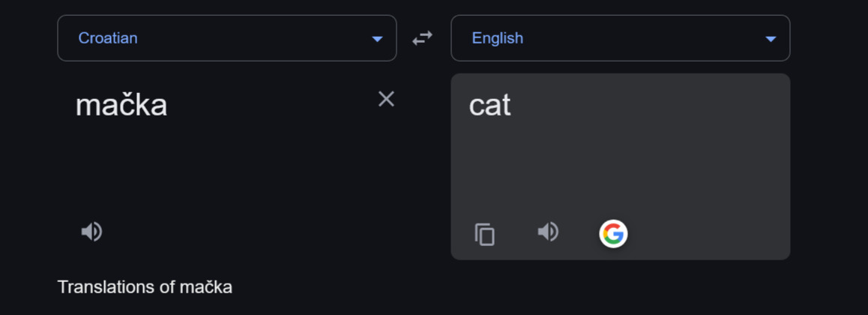Viewport: 868px width, 315px height.
Task: Click the source text mačka
Action: click(x=121, y=106)
